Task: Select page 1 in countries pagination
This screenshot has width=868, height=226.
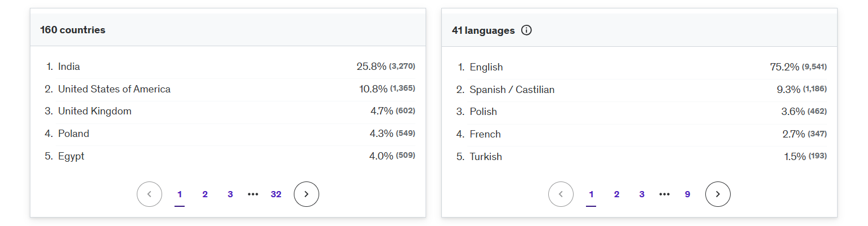Action: pyautogui.click(x=180, y=194)
